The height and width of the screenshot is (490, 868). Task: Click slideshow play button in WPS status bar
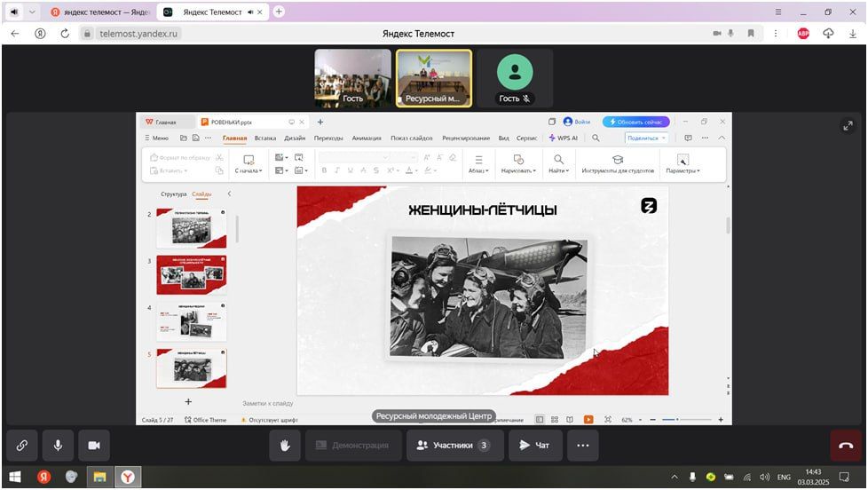588,420
